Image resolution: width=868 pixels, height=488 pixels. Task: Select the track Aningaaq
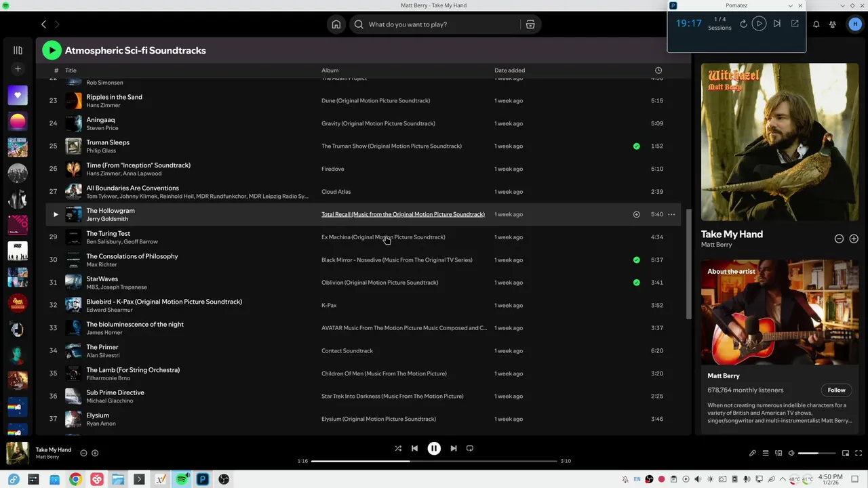coord(363,123)
